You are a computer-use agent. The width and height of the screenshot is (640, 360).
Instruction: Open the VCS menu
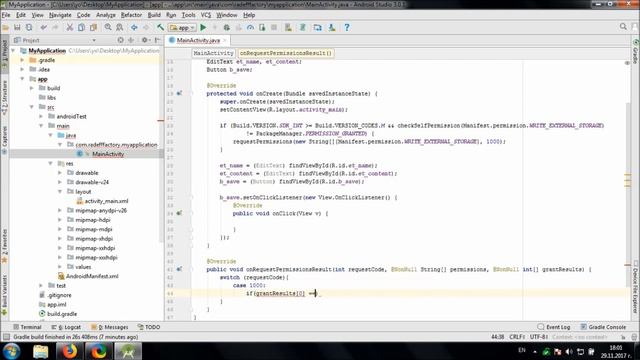click(x=206, y=15)
